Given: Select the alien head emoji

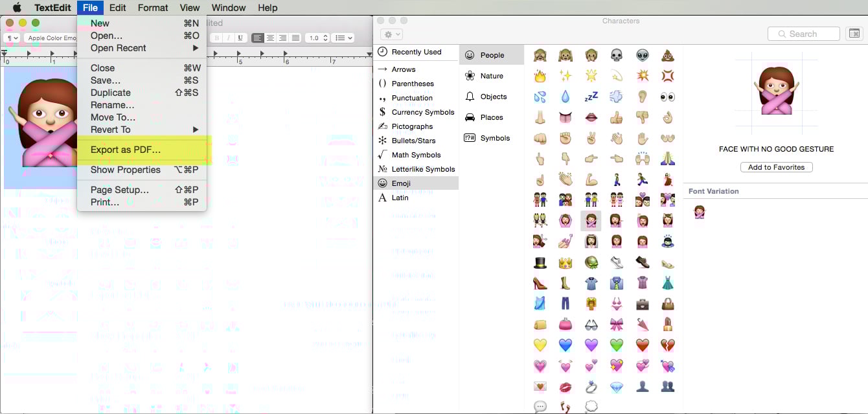Looking at the screenshot, I should coord(642,56).
